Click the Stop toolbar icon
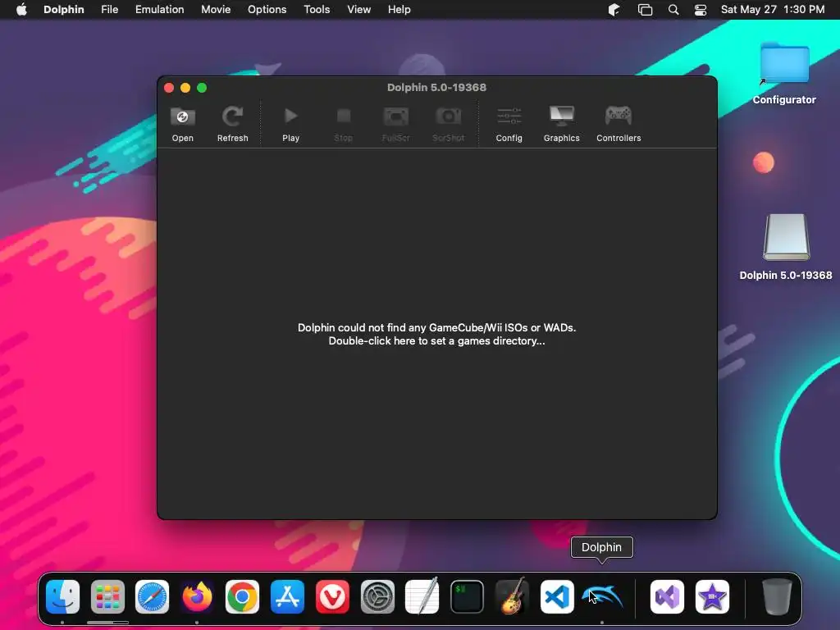 click(344, 116)
